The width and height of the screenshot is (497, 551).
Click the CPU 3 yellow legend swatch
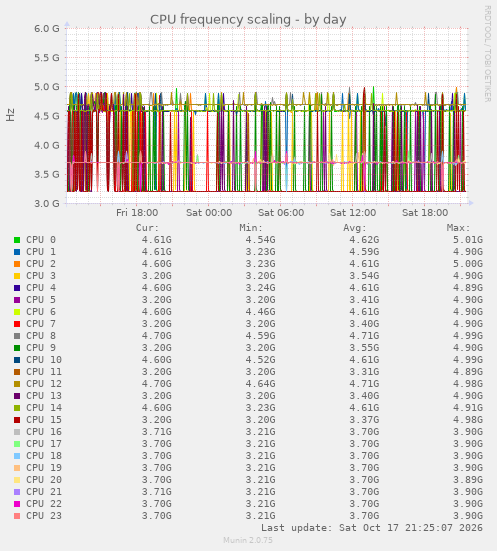click(17, 276)
